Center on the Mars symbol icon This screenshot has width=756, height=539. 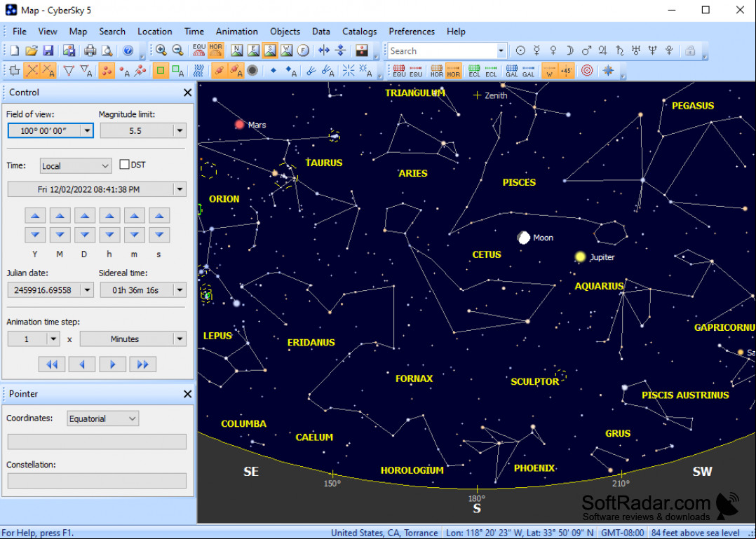tap(586, 50)
